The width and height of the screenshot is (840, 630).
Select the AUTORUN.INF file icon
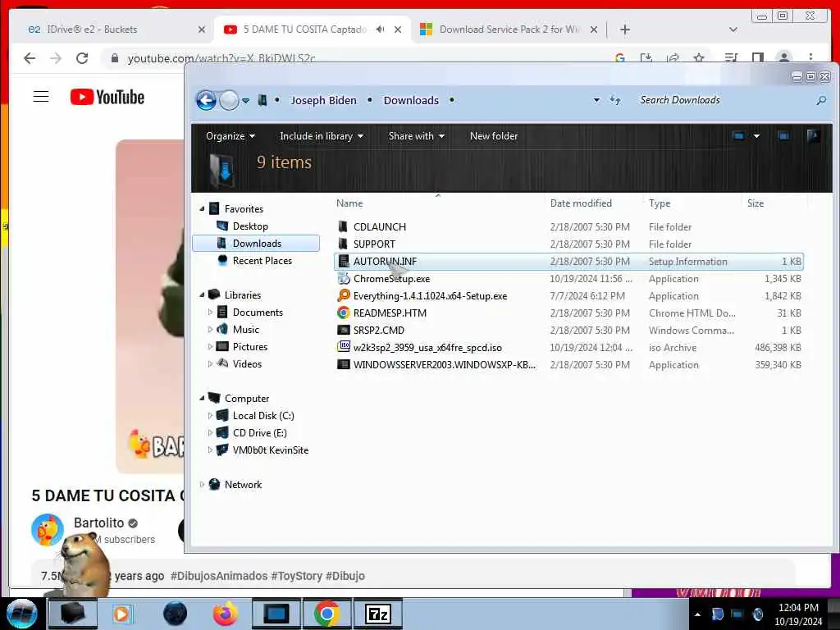pos(343,261)
